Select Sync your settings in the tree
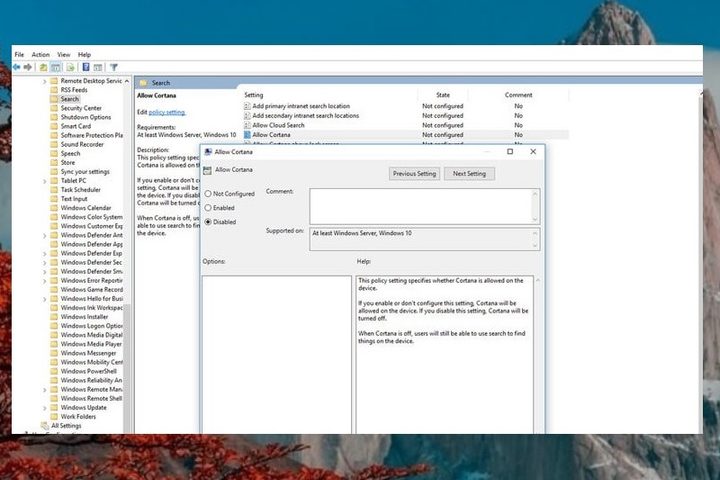The height and width of the screenshot is (480, 720). (x=85, y=172)
